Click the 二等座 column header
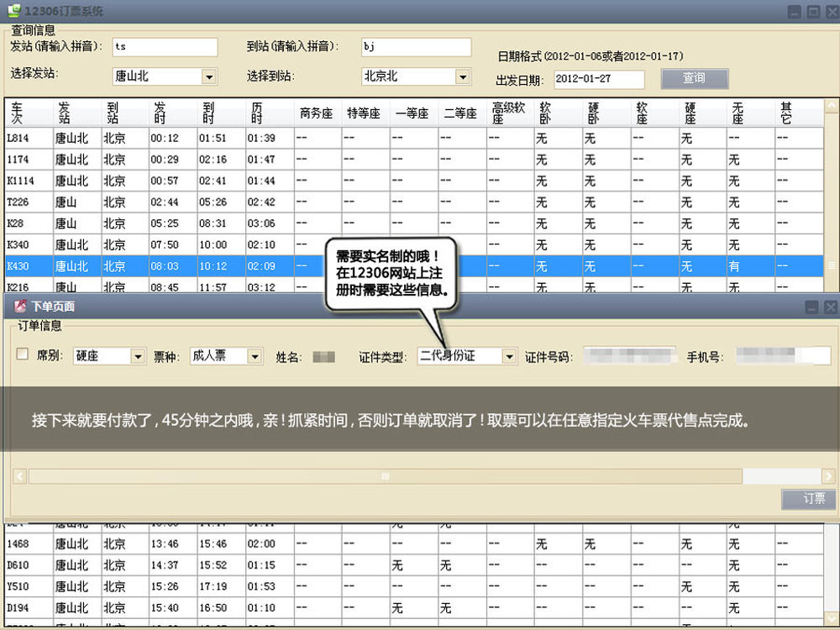 (x=462, y=113)
